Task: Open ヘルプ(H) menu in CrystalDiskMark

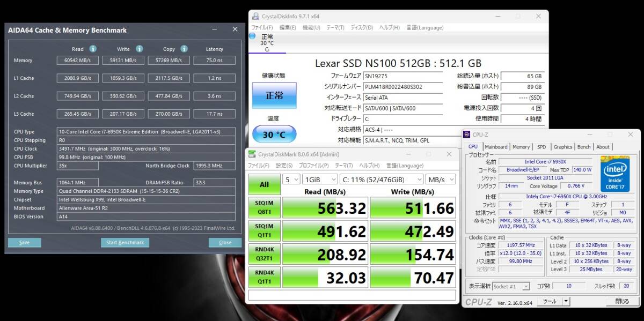Action: pos(370,166)
